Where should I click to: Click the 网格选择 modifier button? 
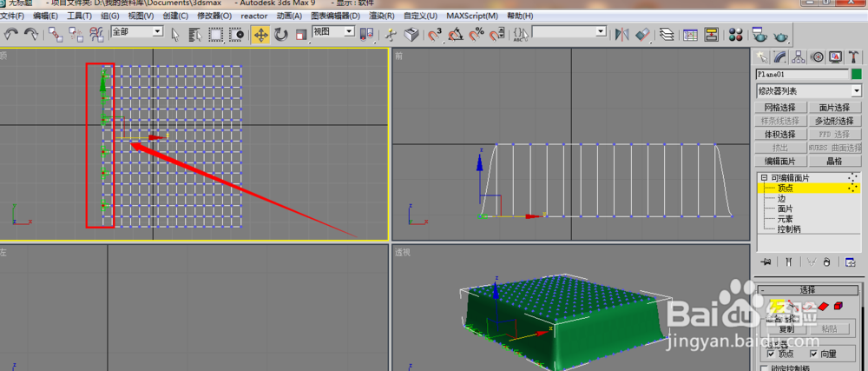(x=781, y=108)
